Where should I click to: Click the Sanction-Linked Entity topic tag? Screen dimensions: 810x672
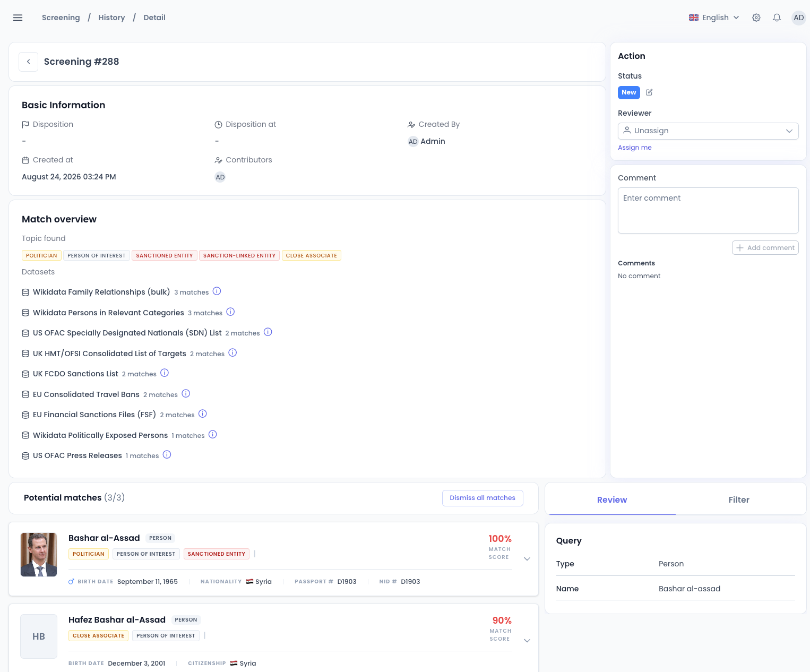[x=239, y=256]
